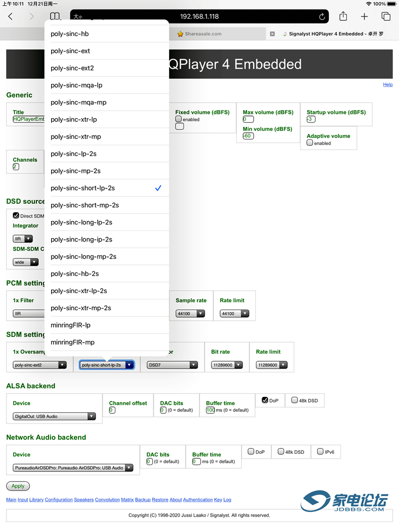399x532 pixels.
Task: Edit ALSA Buffer time 100 field
Action: point(210,410)
